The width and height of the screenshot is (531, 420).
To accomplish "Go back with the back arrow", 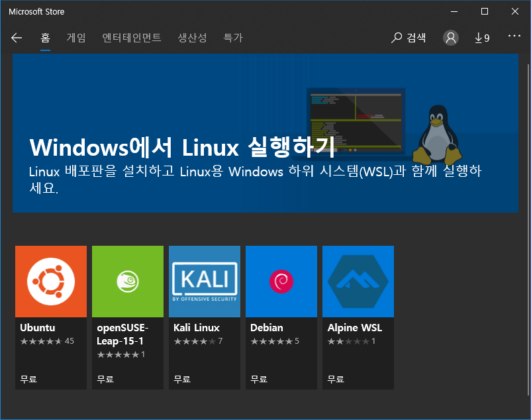I will tap(17, 38).
